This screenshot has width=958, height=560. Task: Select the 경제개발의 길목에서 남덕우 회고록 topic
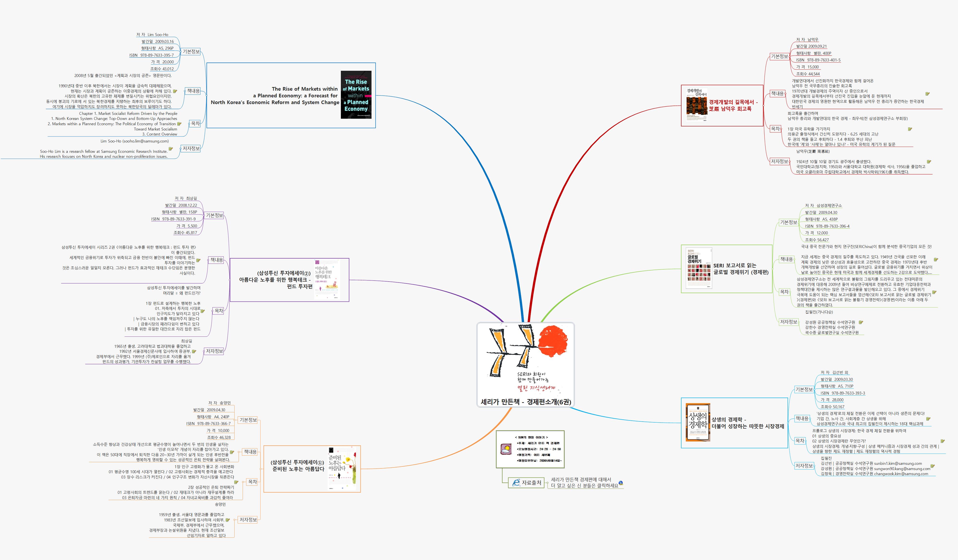pyautogui.click(x=733, y=105)
